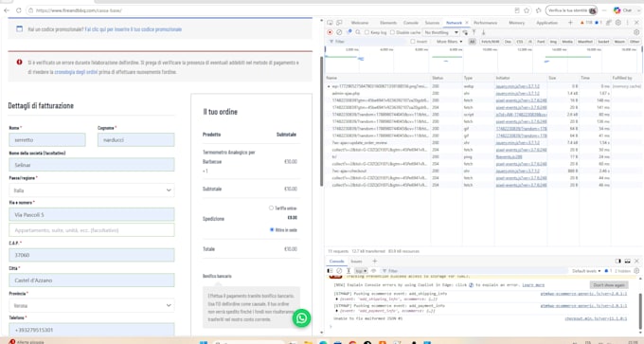
Task: Click the console Learn more link
Action: (x=533, y=285)
